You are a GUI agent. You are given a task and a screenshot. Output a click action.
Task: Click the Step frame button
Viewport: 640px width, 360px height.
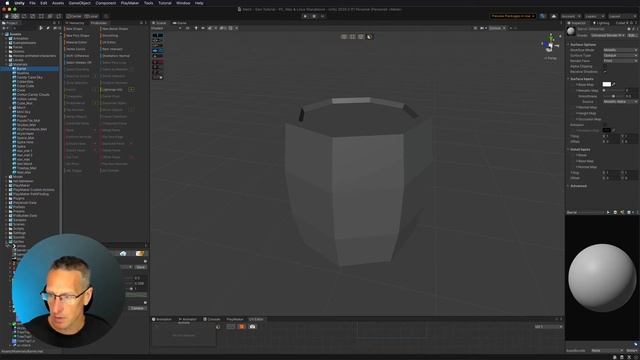point(322,16)
